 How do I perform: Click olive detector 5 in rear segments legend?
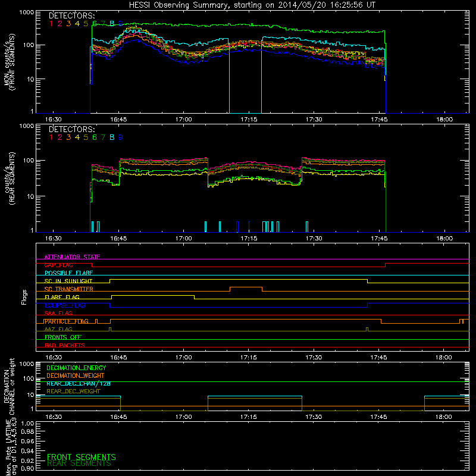tap(86, 137)
